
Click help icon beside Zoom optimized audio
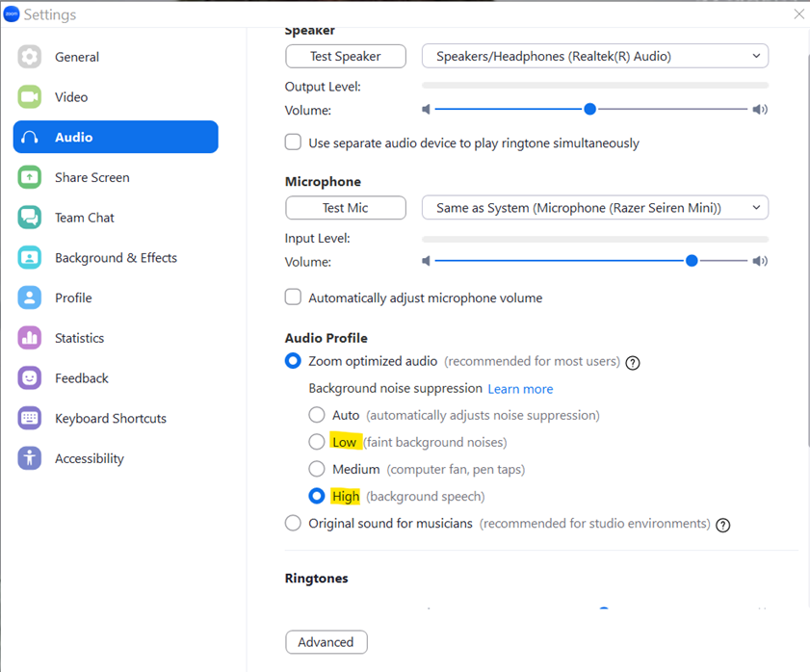click(633, 363)
